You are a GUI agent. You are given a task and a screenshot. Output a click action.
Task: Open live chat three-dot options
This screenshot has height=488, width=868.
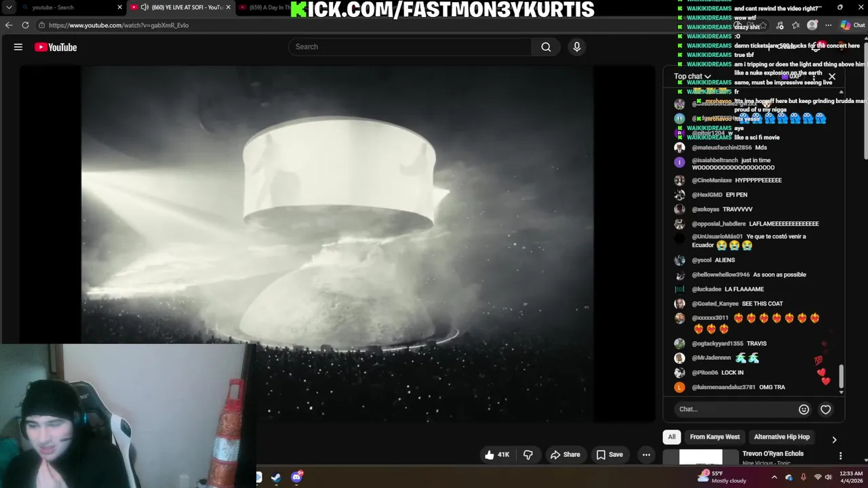pyautogui.click(x=813, y=77)
